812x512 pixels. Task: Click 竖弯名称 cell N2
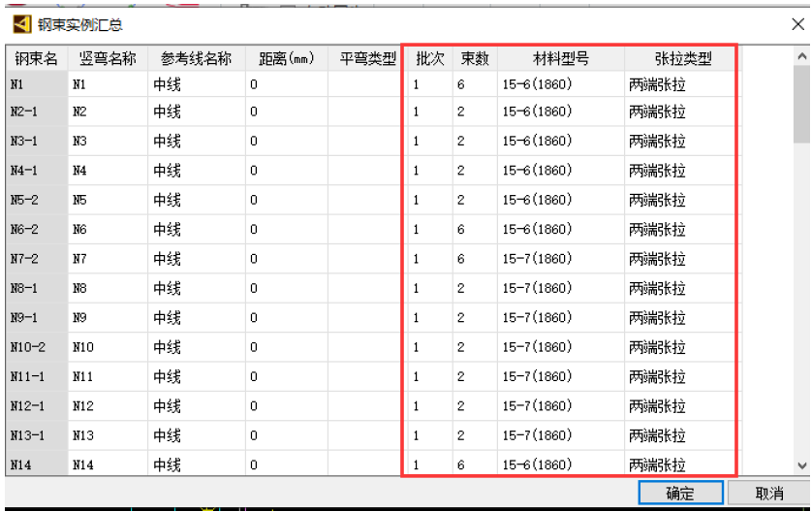(x=108, y=112)
